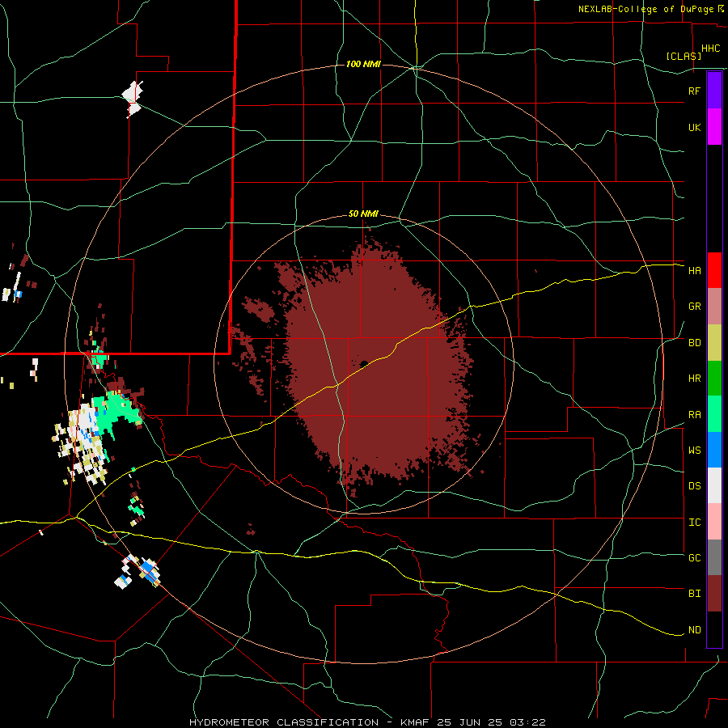The width and height of the screenshot is (728, 728).
Task: Click the "WS" legend label
Action: [694, 450]
